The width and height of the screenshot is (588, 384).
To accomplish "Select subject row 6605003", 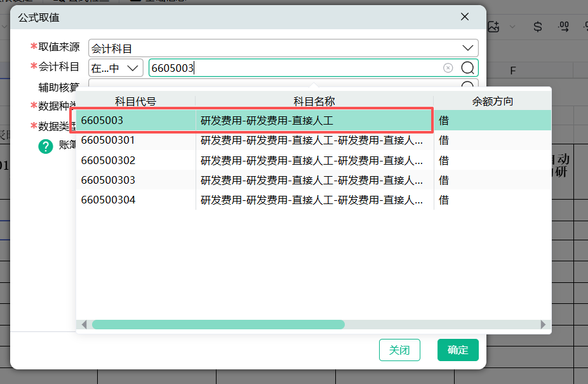I will click(x=254, y=120).
